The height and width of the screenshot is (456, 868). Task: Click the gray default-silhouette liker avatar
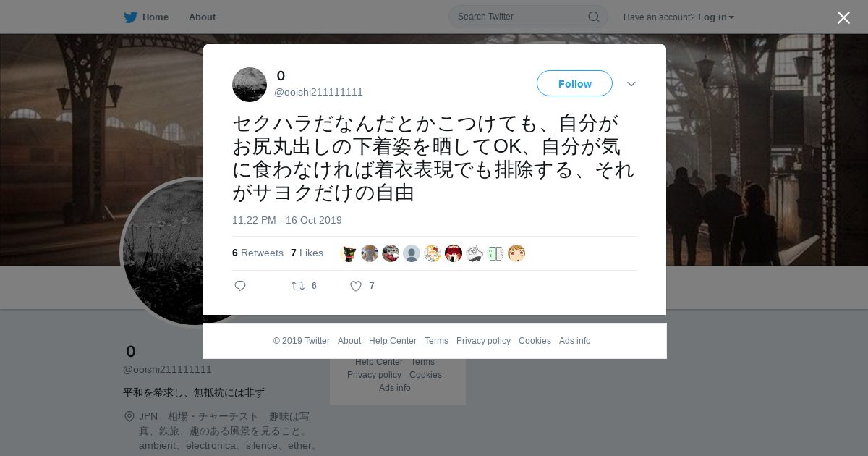tap(412, 253)
